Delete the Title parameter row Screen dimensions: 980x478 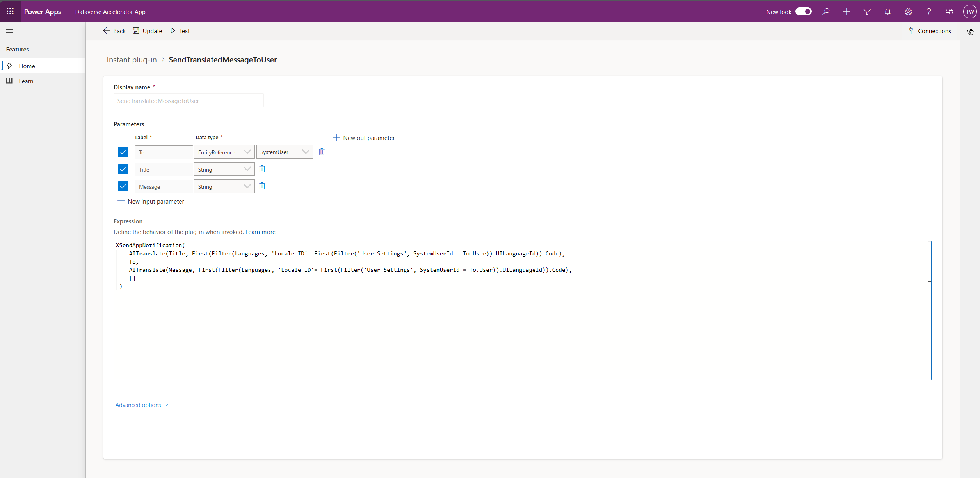pyautogui.click(x=262, y=169)
